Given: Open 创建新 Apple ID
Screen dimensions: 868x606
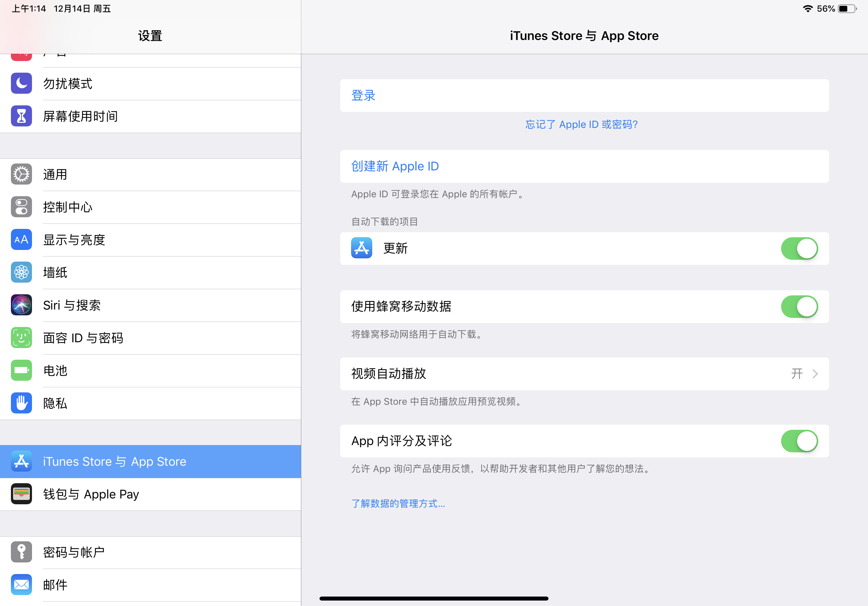Looking at the screenshot, I should tap(395, 166).
